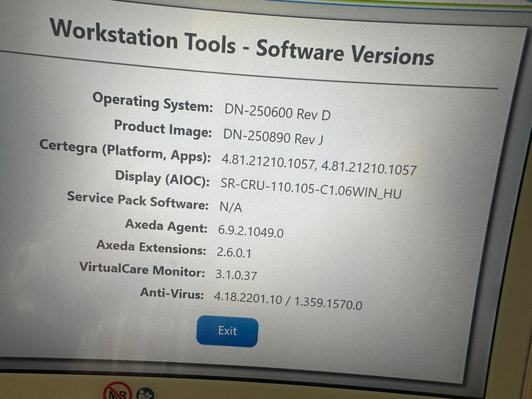532x399 pixels.
Task: Select the Workstation Tools - Software Versions title
Action: 242,42
